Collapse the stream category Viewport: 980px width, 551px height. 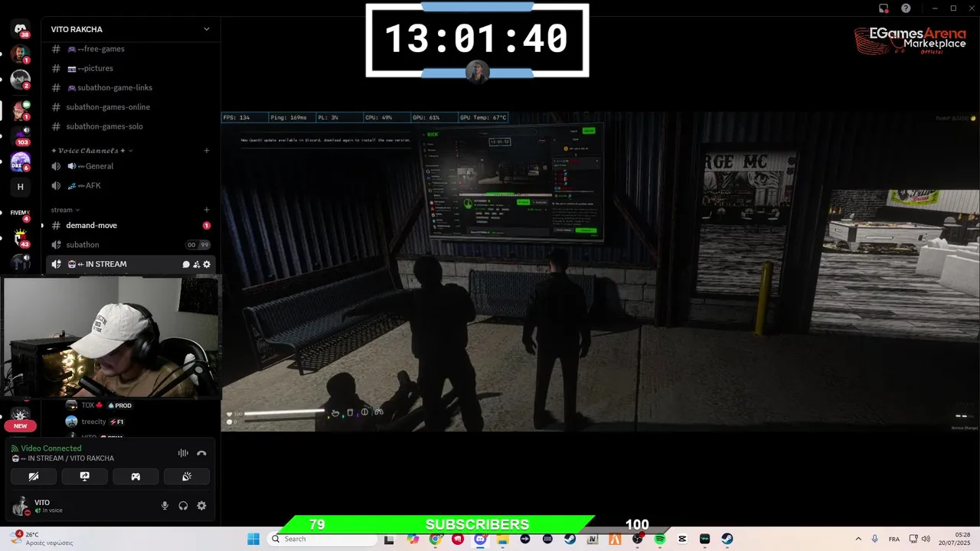pos(65,210)
